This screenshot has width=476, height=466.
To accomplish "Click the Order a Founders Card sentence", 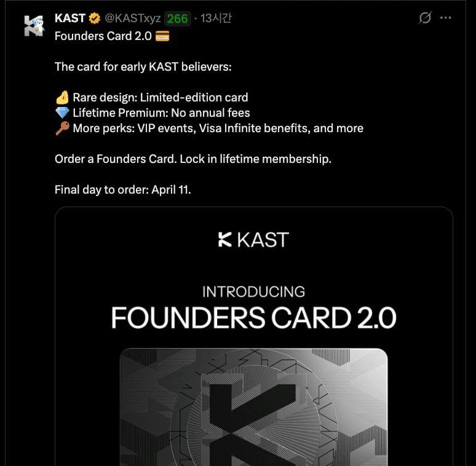I will [x=193, y=159].
